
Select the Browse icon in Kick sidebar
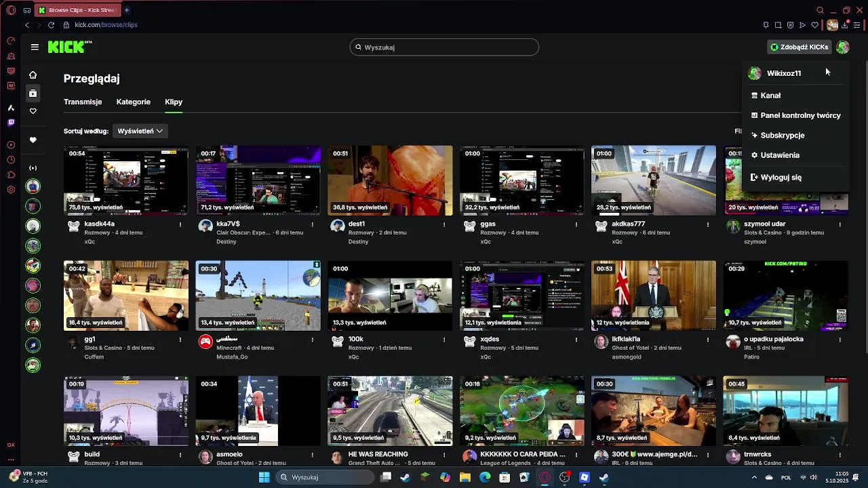(x=33, y=93)
